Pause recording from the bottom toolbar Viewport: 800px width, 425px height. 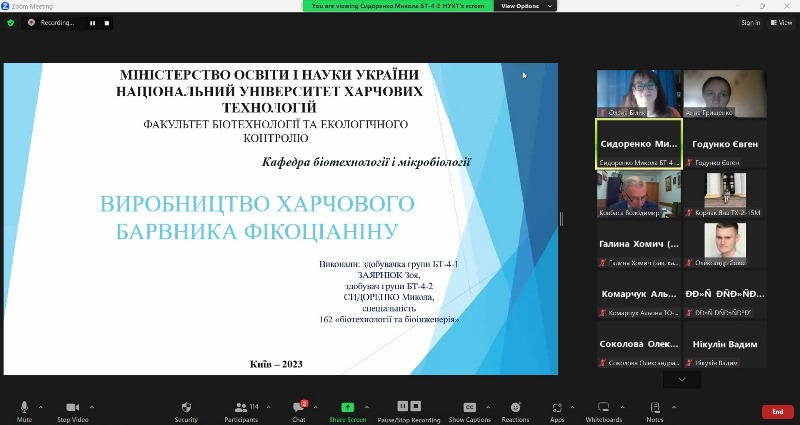click(x=403, y=406)
